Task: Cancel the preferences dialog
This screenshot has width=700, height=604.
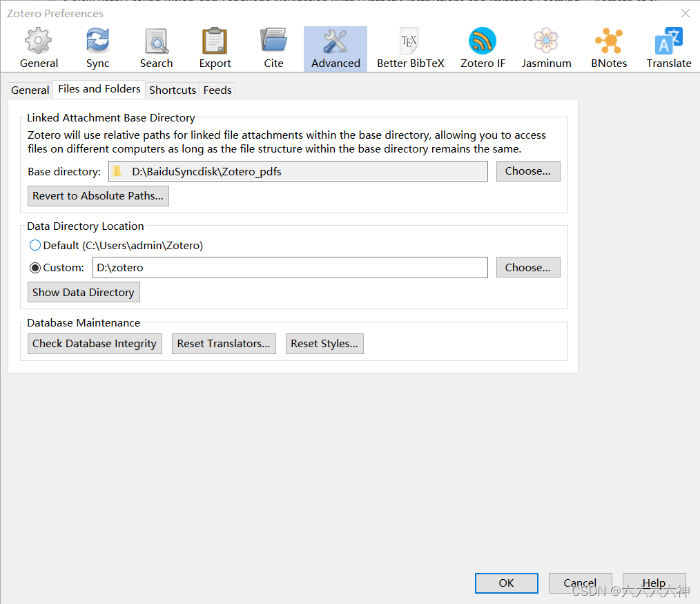Action: [x=580, y=583]
